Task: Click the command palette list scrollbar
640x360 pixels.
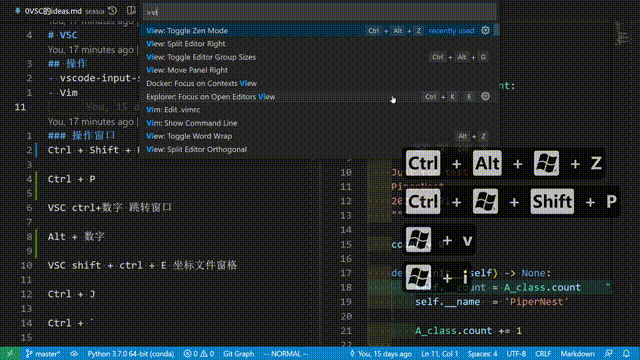Action: point(497,30)
